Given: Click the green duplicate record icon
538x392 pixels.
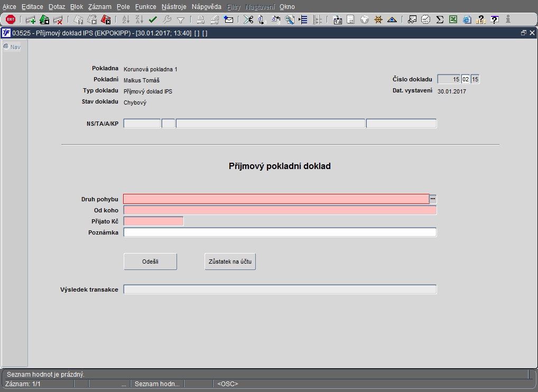Looking at the screenshot, I should click(x=44, y=20).
